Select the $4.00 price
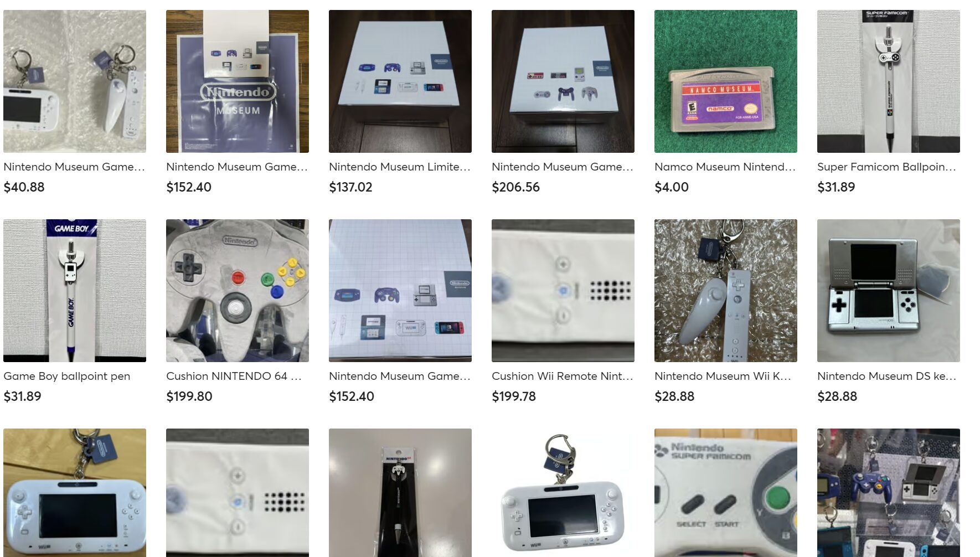The width and height of the screenshot is (980, 557). [x=672, y=187]
